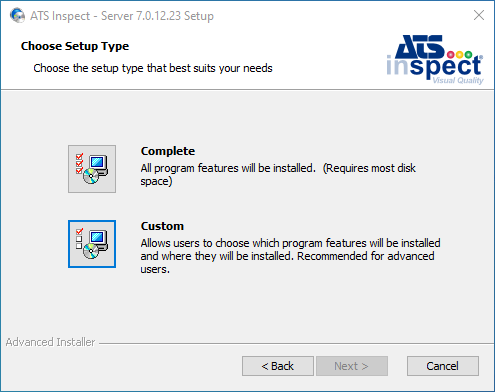This screenshot has width=495, height=392.
Task: Cancel the ATS Inspect setup
Action: point(443,366)
